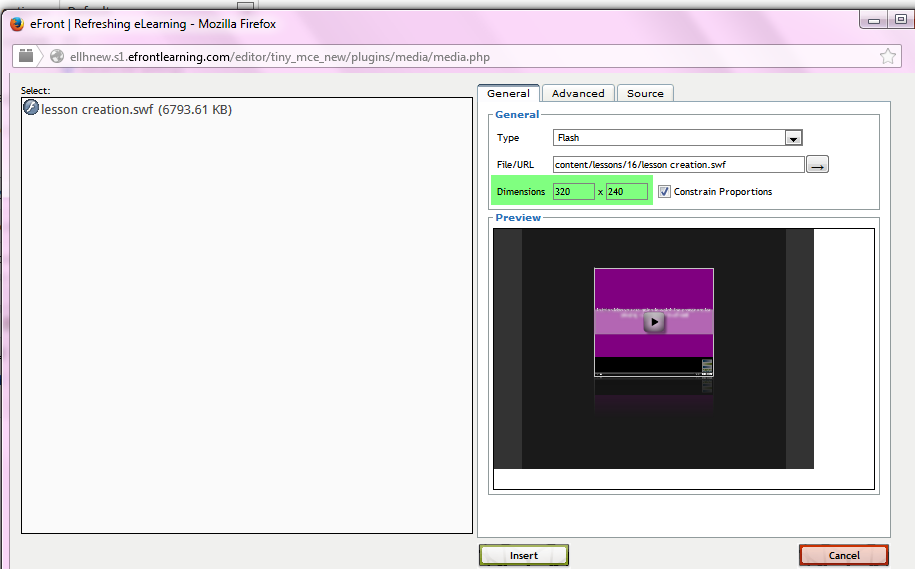Click the Type combo box dropdown arrow
Image resolution: width=915 pixels, height=569 pixels.
[793, 138]
